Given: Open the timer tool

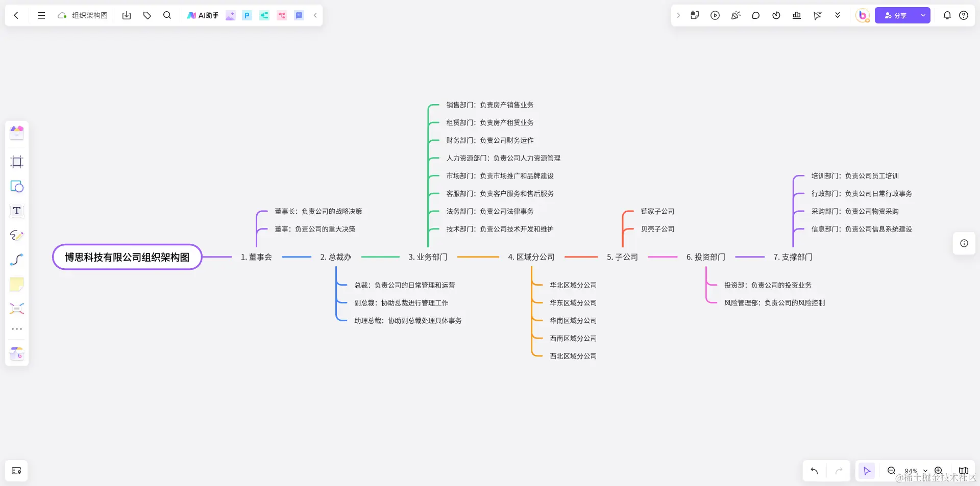Looking at the screenshot, I should tap(776, 15).
